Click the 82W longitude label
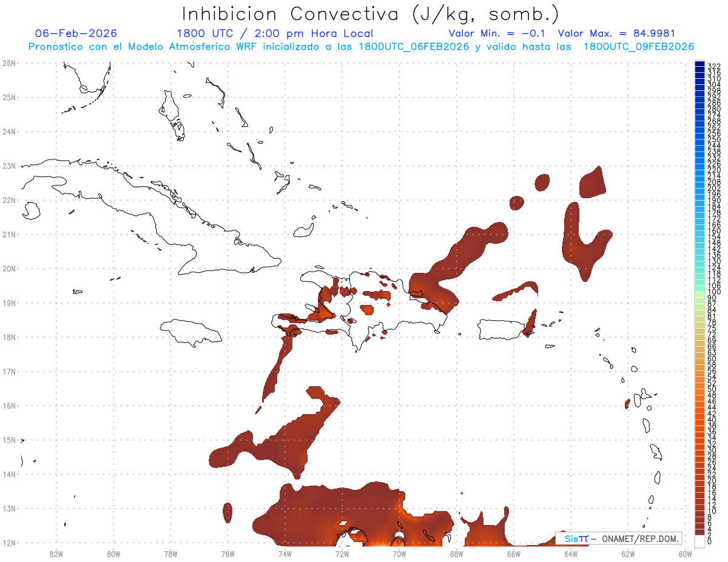 [x=56, y=553]
